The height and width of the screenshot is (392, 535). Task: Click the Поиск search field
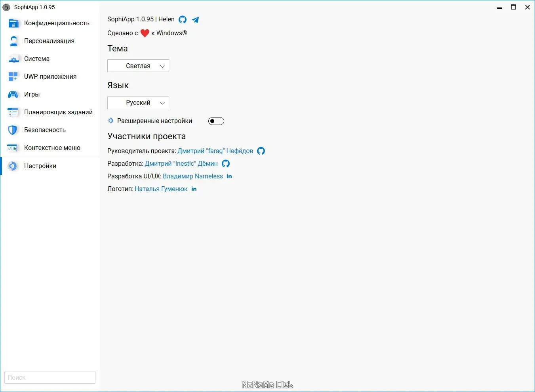[x=50, y=377]
